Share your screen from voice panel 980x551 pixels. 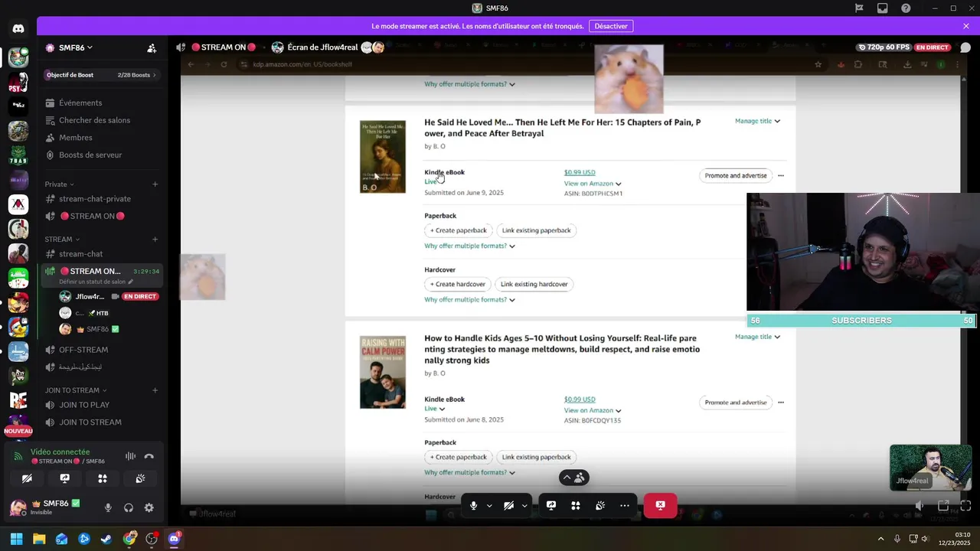pyautogui.click(x=65, y=478)
